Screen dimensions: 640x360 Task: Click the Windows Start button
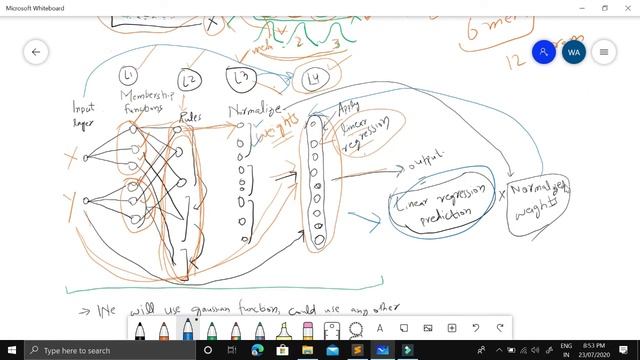coord(12,350)
